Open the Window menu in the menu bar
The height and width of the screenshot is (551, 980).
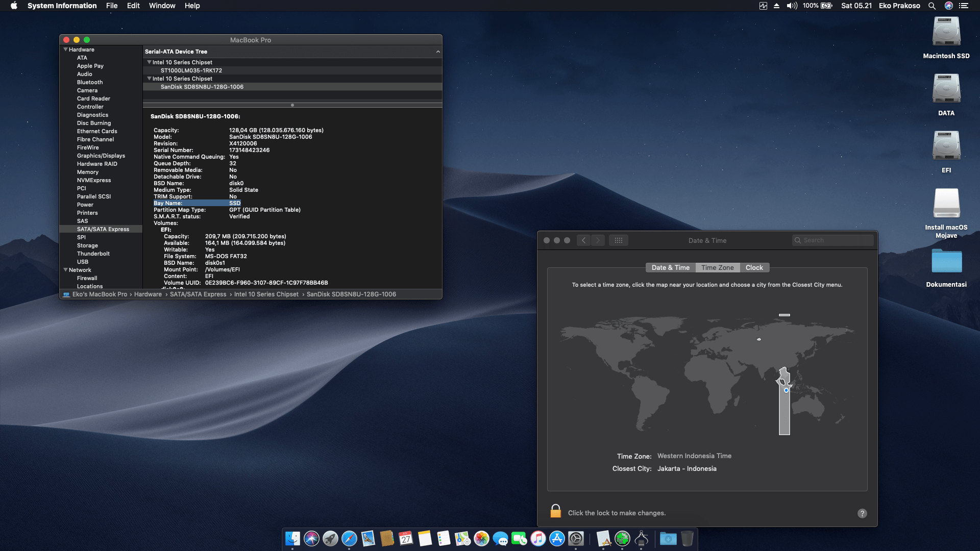pos(162,6)
